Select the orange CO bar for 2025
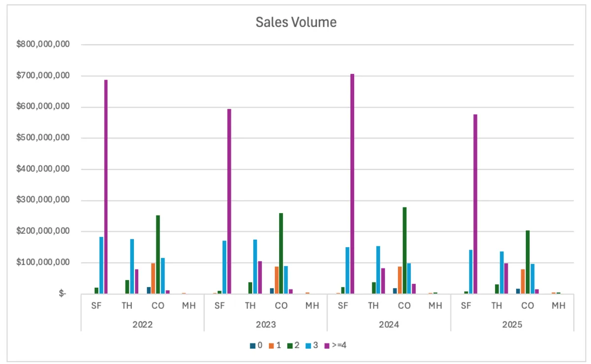 tap(523, 281)
